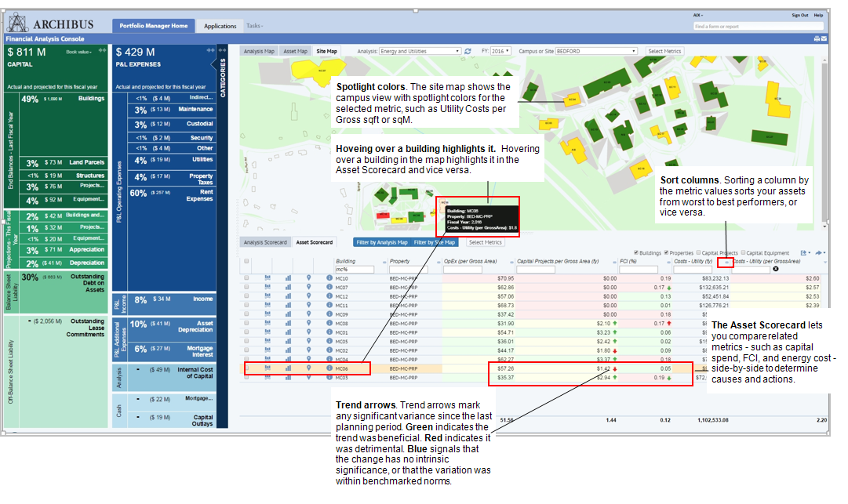Open the Applications tab

[x=220, y=26]
